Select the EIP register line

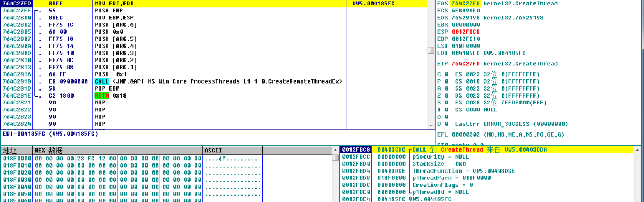497,64
